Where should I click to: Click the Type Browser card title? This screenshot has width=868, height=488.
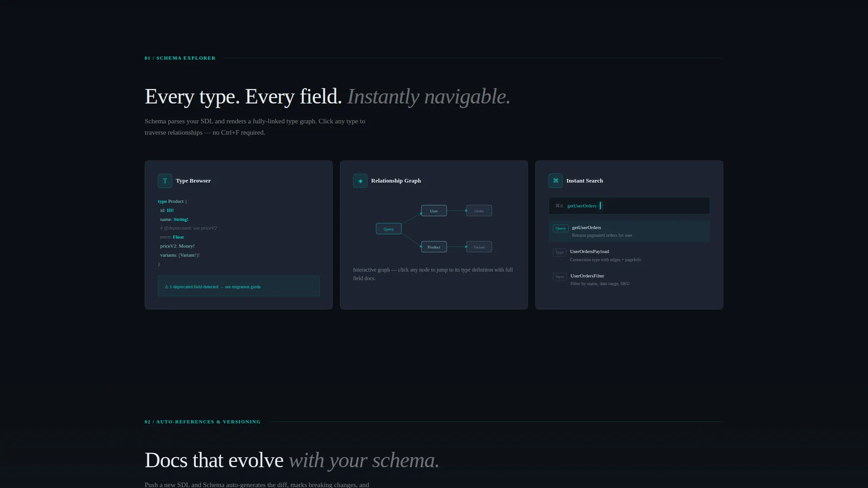(193, 181)
